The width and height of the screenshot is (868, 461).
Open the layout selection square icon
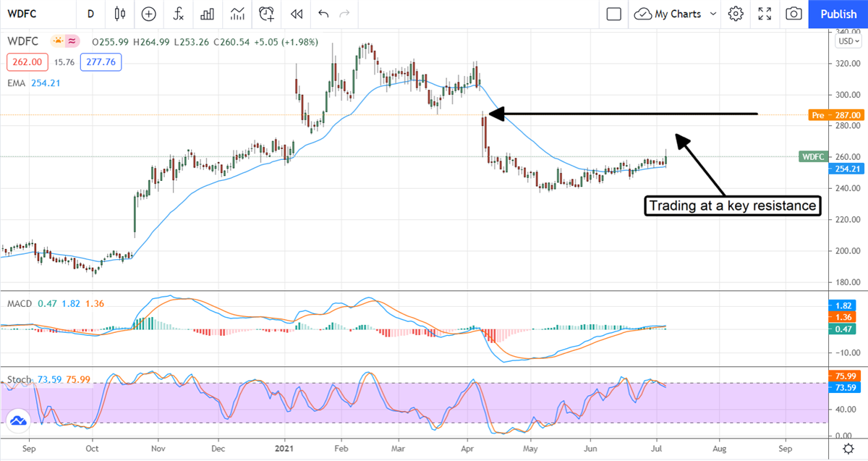pos(614,14)
